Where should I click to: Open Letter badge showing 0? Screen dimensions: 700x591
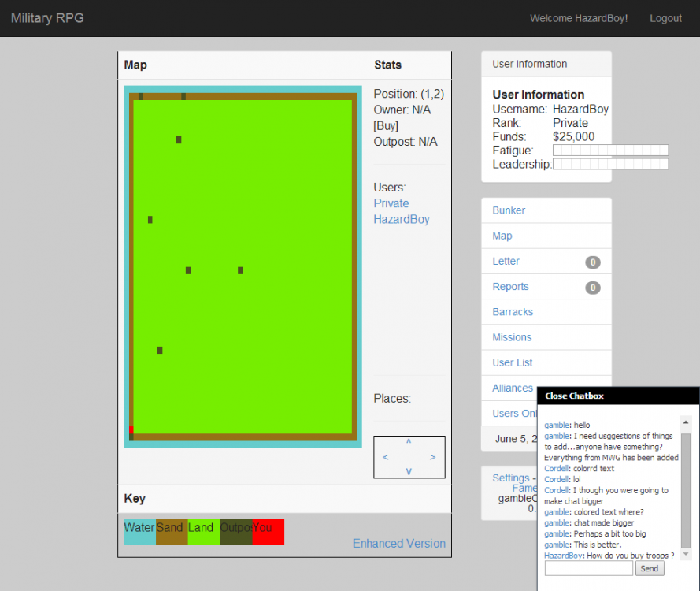(x=592, y=262)
